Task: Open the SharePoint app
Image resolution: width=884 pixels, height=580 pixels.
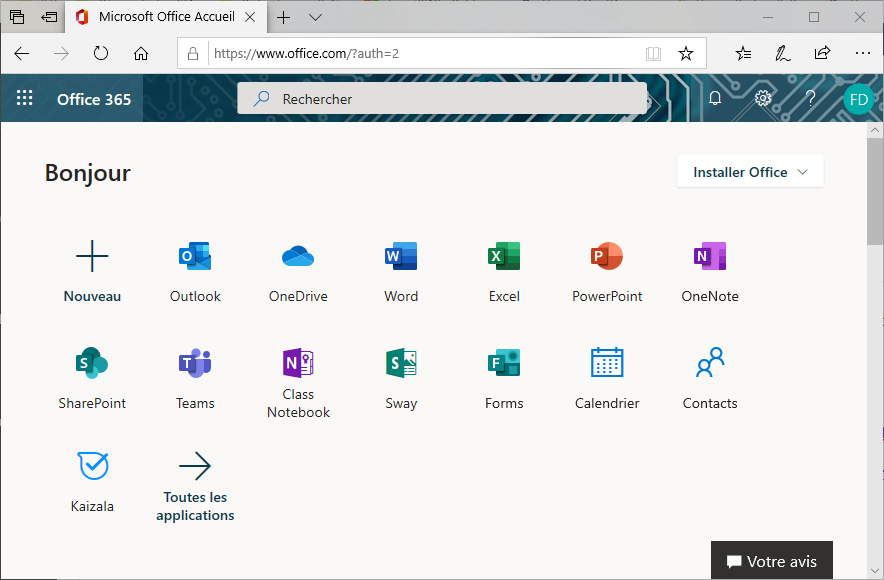Action: pyautogui.click(x=92, y=379)
